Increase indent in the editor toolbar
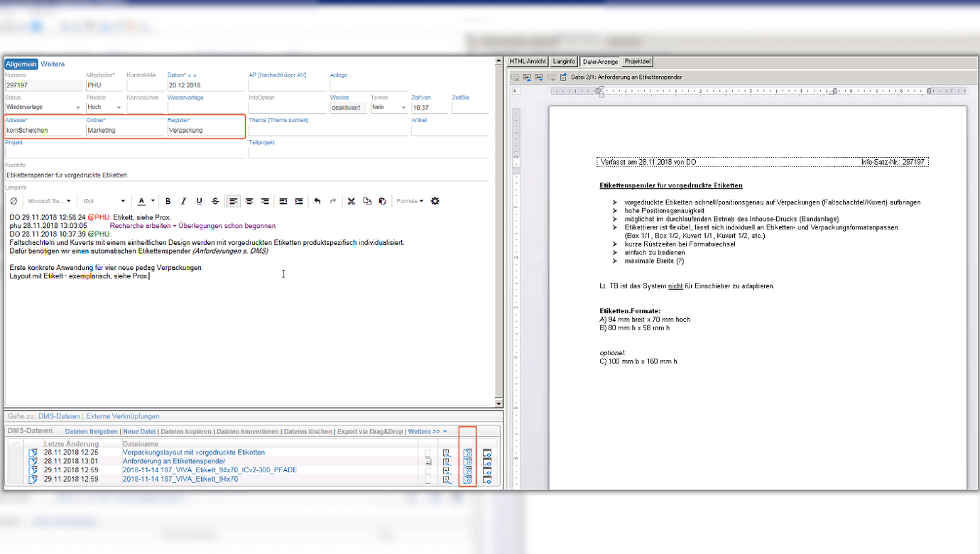Screen dimensions: 980x554 (x=299, y=201)
